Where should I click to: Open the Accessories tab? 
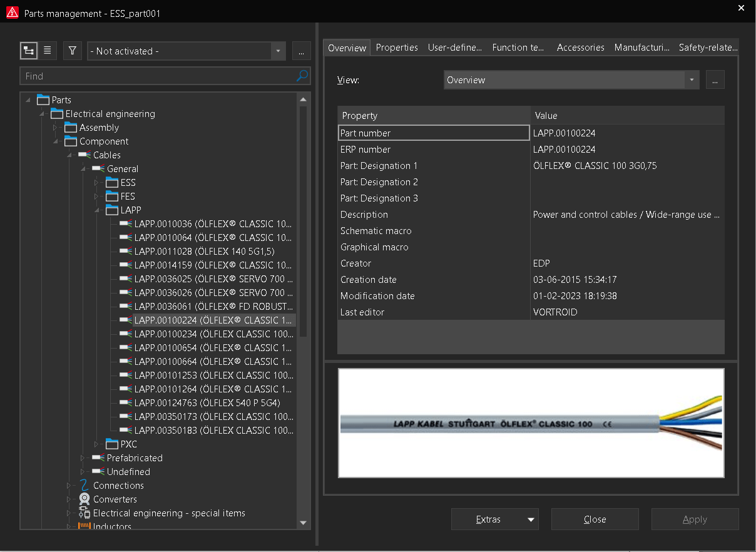point(580,48)
